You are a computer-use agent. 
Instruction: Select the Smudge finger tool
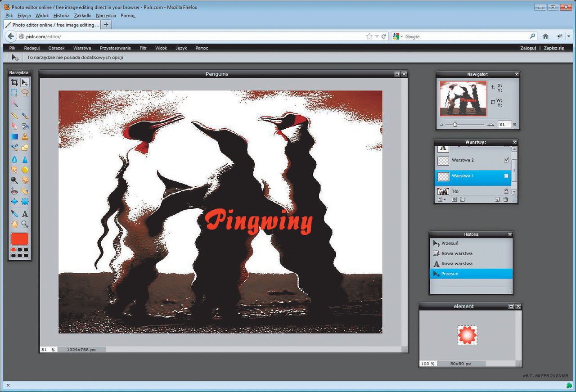click(x=14, y=170)
